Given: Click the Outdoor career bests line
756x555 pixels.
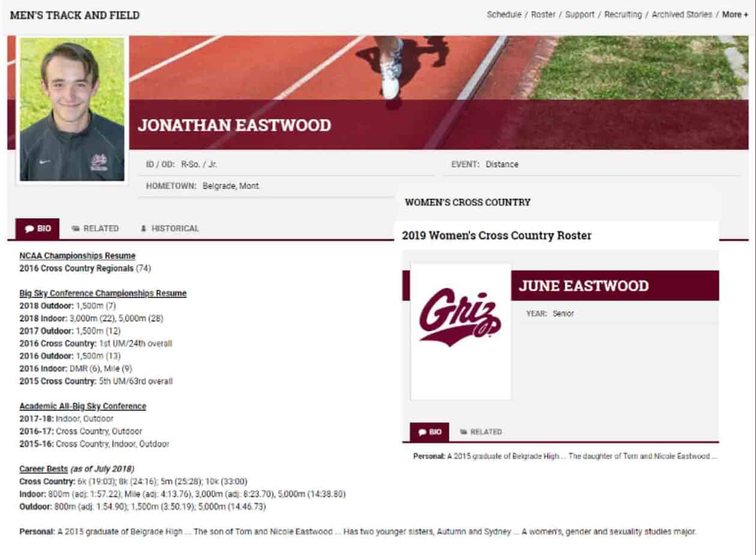Looking at the screenshot, I should click(x=142, y=506).
